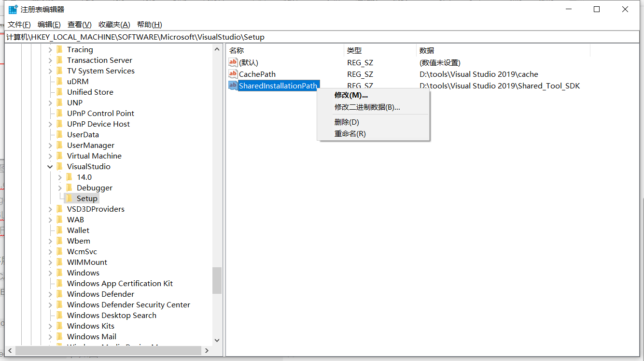Expand the Tracing key
This screenshot has height=361, width=644.
click(50, 49)
